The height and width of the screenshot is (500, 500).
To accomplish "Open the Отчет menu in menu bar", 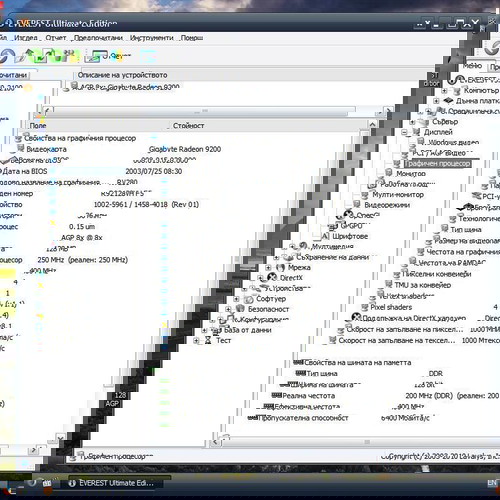I will click(x=56, y=38).
